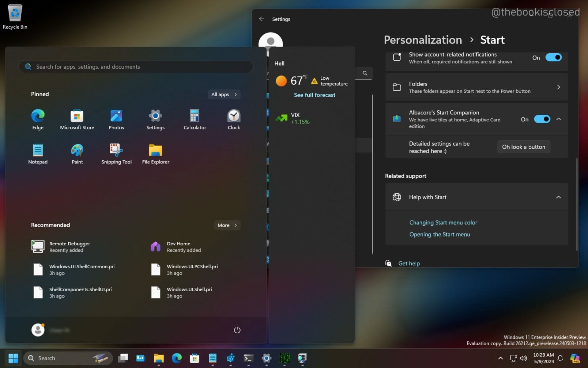Click the See full weather forecast link
588x368 pixels.
315,94
